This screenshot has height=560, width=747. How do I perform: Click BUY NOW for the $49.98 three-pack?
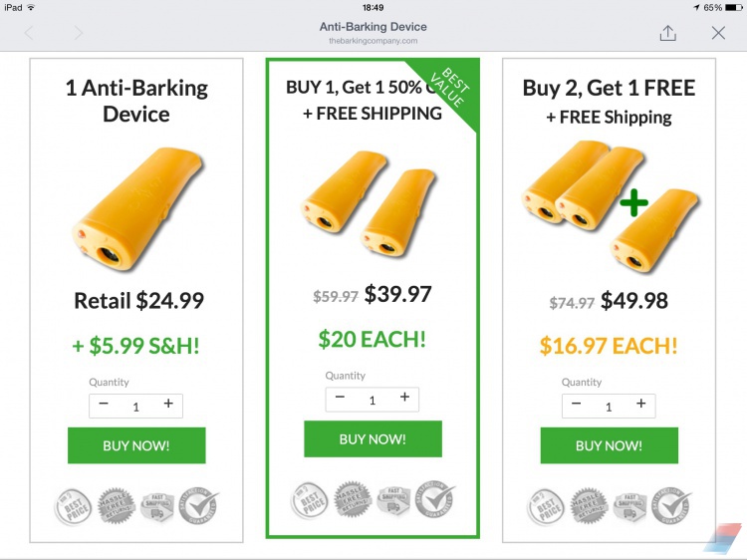click(x=610, y=445)
